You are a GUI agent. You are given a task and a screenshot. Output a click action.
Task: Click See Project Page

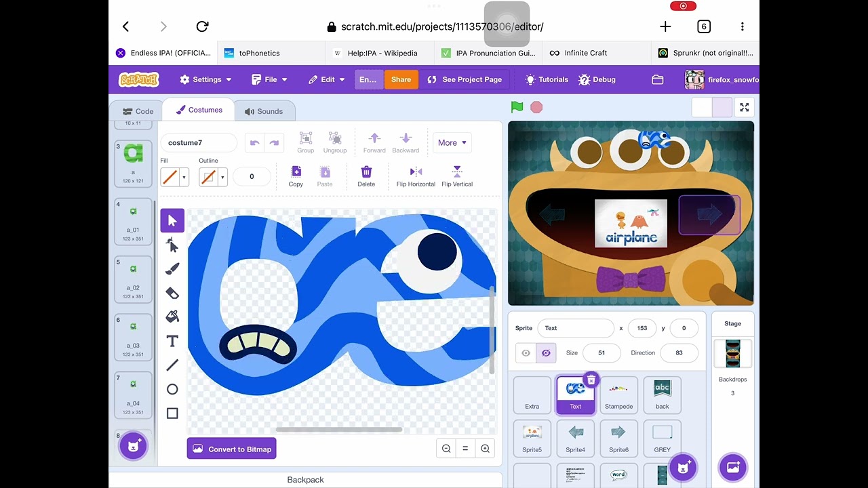[465, 79]
